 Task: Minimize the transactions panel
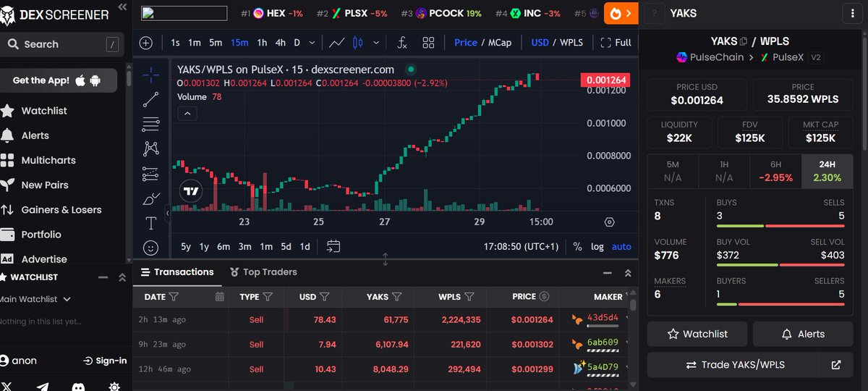coord(608,272)
